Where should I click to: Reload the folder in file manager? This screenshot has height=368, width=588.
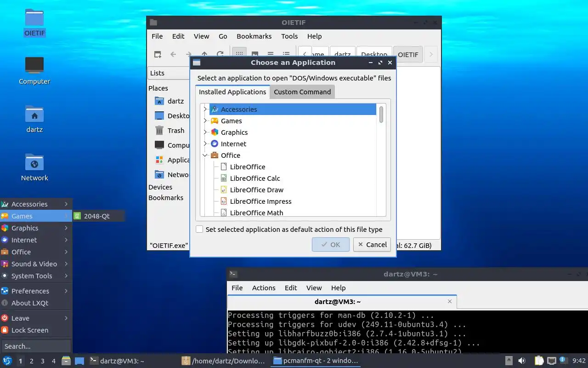pos(220,54)
